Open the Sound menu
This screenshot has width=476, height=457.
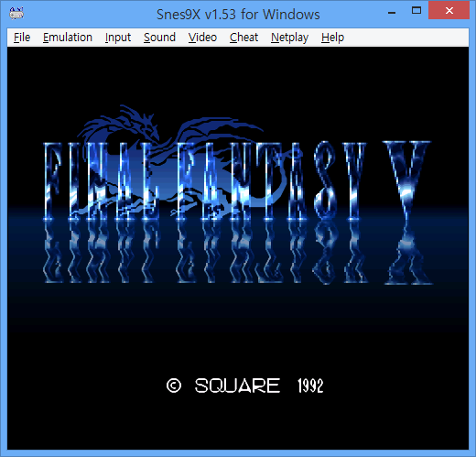(159, 38)
